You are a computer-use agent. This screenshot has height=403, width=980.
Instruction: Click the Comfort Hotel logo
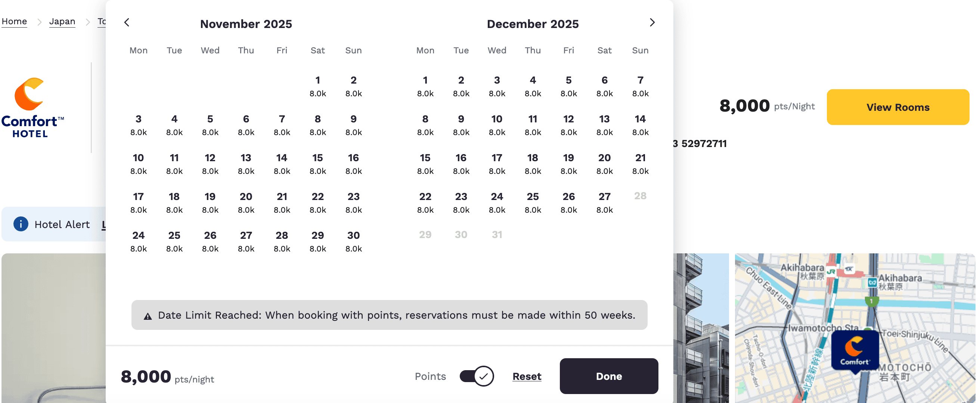point(32,107)
